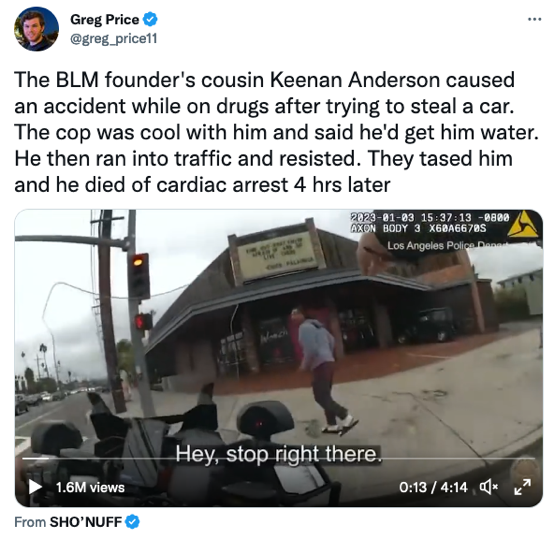Open the @greg_price11 handle link
Screen dimensions: 555x540
[114, 38]
